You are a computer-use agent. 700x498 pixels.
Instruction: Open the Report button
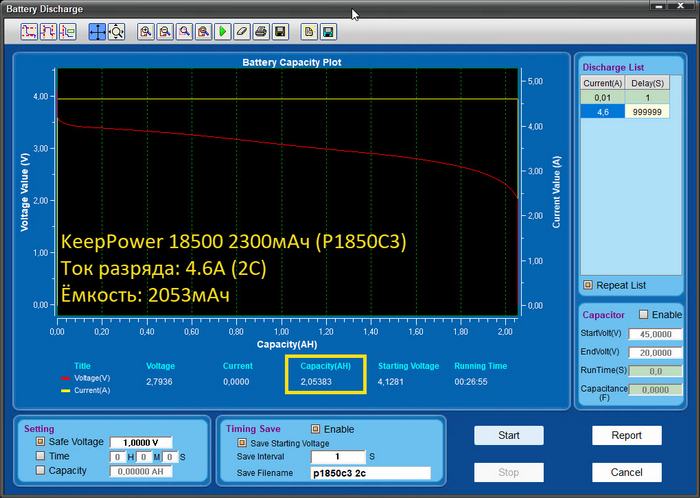[627, 436]
